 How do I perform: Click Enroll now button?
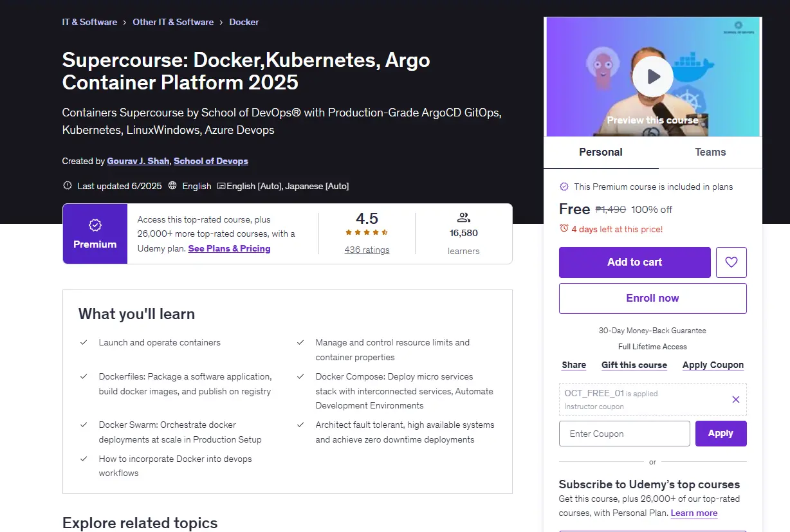click(652, 298)
